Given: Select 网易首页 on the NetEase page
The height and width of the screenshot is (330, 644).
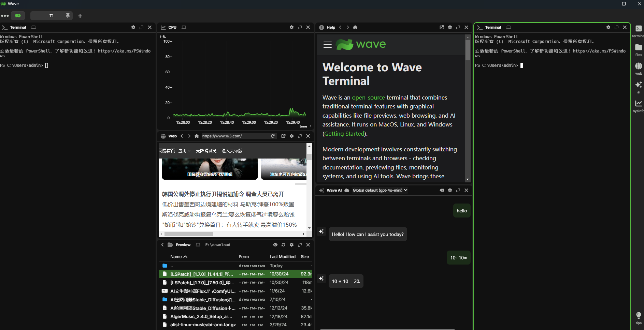Looking at the screenshot, I should [x=167, y=150].
